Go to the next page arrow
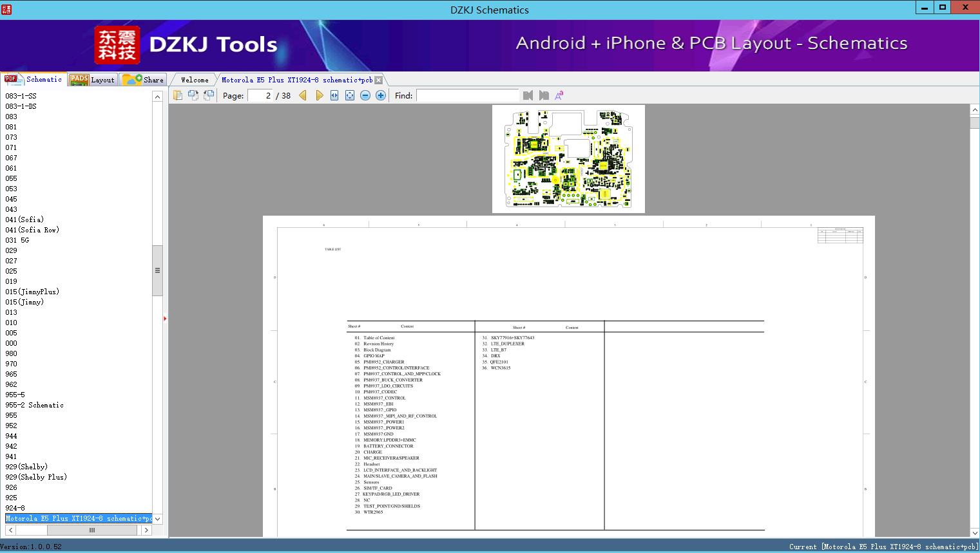The width and height of the screenshot is (980, 553). click(319, 95)
